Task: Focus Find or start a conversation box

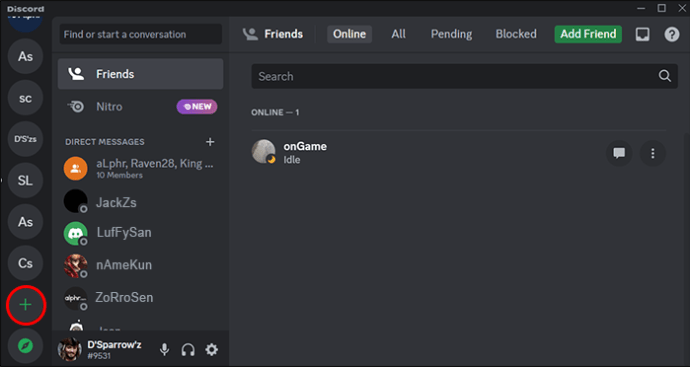Action: pos(141,34)
